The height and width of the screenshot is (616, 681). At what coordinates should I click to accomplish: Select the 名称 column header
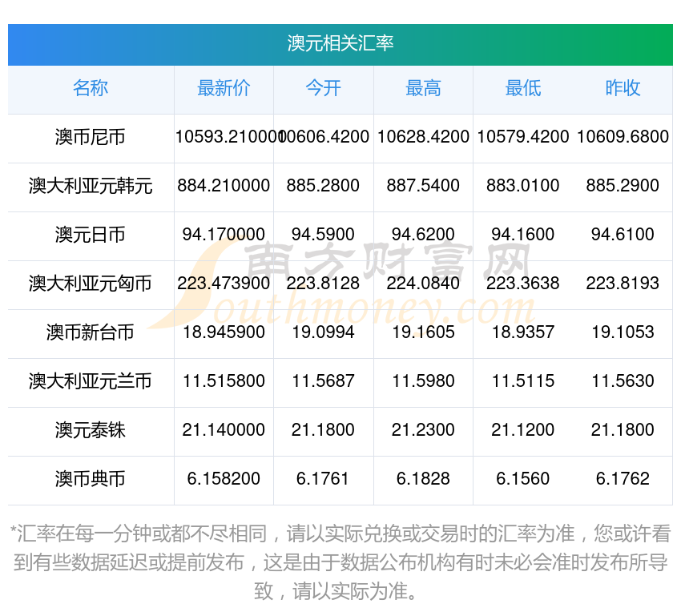click(91, 88)
